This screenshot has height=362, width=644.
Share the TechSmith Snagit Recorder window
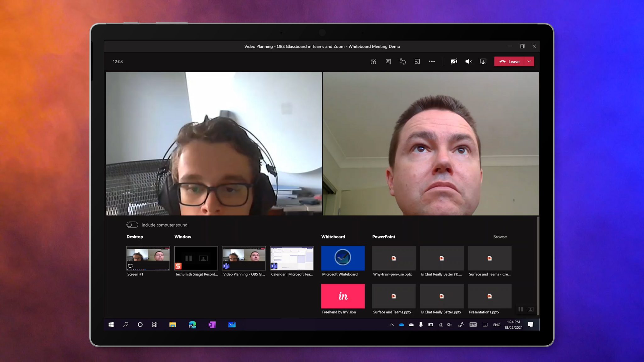pyautogui.click(x=196, y=258)
